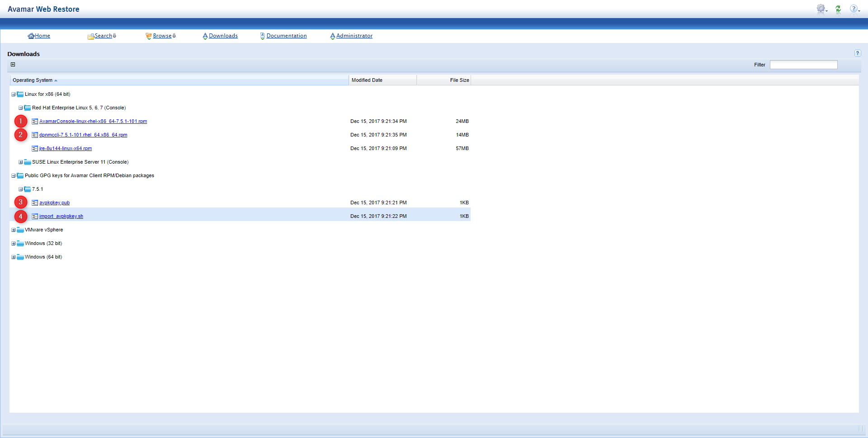Open the settings gear menu
868x438 pixels.
point(821,9)
